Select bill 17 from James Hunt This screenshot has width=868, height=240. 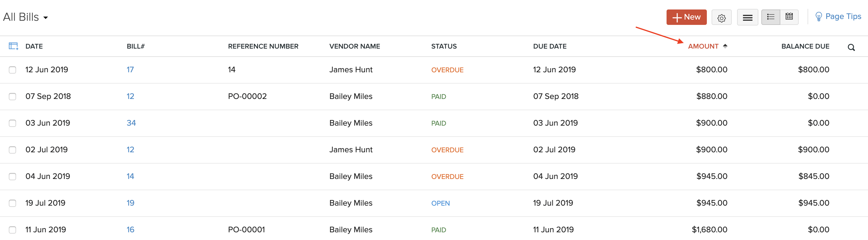(130, 70)
